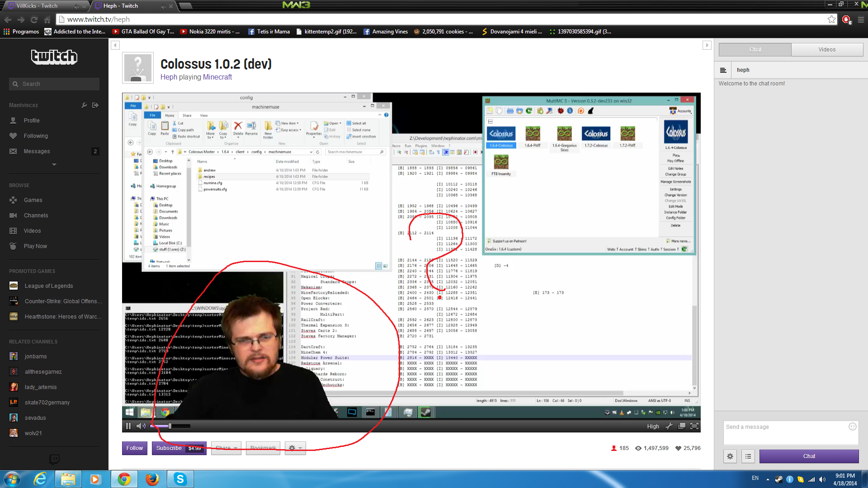Open the emoticon picker in chat box
Viewport: 868px width, 488px height.
point(853,427)
